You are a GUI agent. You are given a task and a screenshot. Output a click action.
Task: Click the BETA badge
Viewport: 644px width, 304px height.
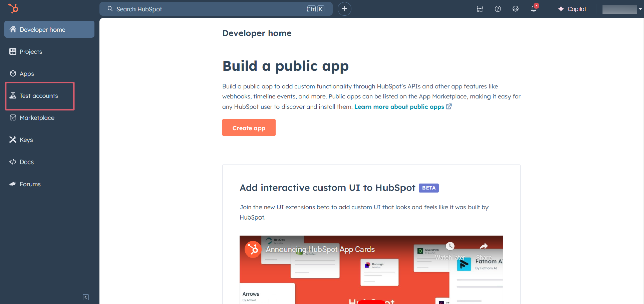click(429, 188)
